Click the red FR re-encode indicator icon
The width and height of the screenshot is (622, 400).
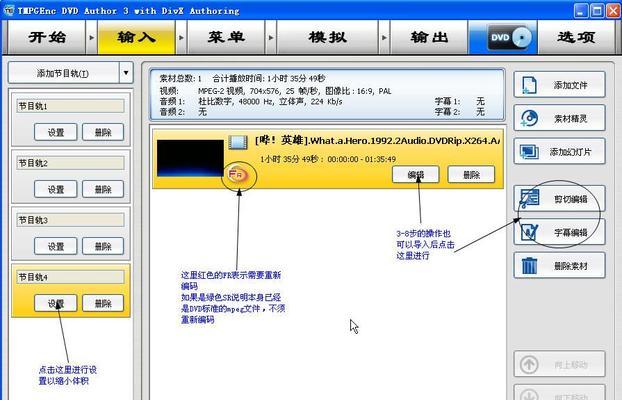[237, 175]
